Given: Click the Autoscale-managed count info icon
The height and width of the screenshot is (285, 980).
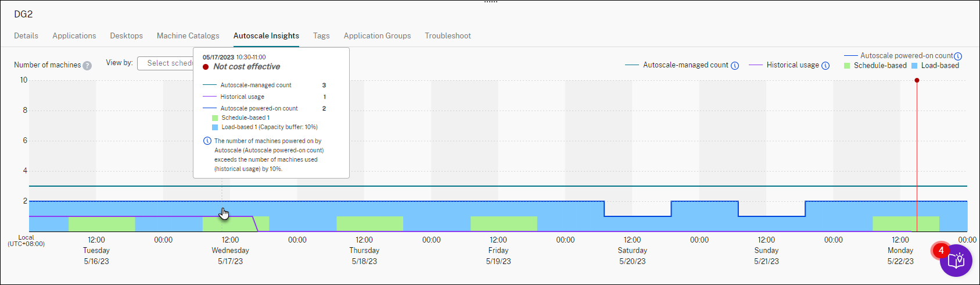Looking at the screenshot, I should point(735,66).
